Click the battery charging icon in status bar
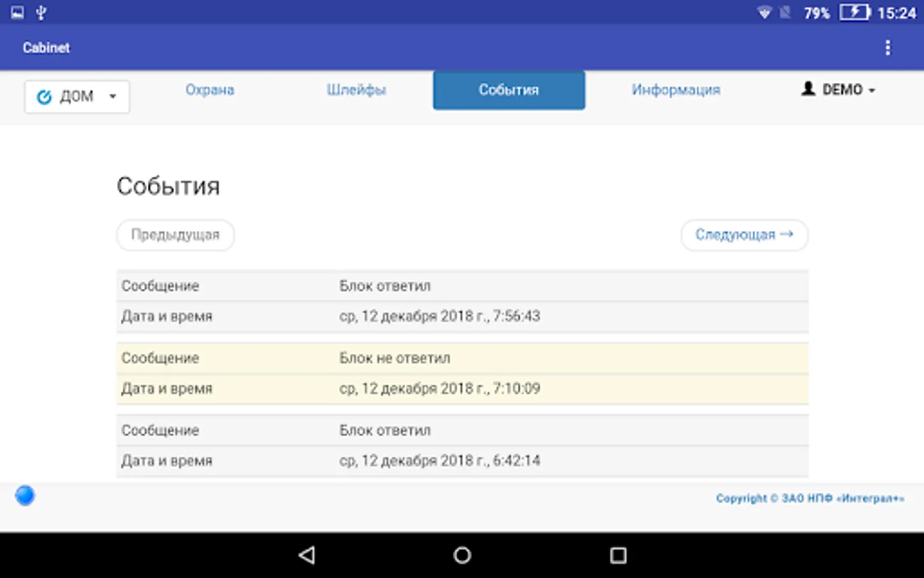The height and width of the screenshot is (578, 924). [855, 12]
